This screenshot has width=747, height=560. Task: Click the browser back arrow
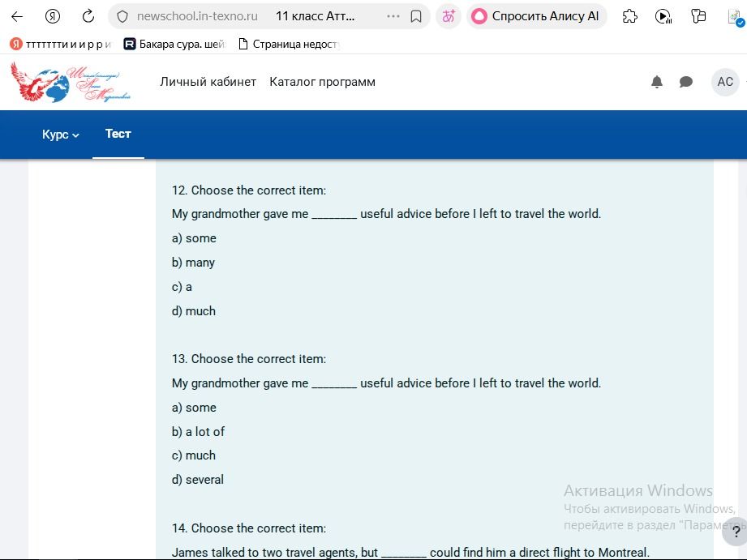(x=17, y=17)
